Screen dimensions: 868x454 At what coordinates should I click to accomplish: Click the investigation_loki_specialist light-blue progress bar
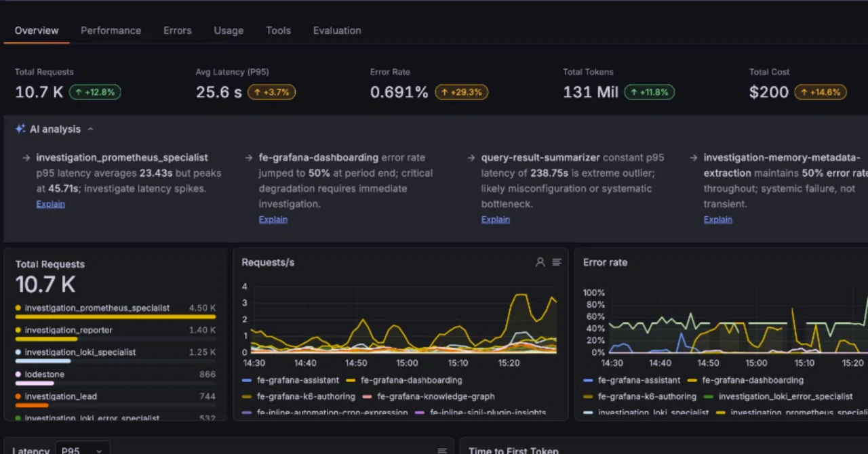pos(43,361)
